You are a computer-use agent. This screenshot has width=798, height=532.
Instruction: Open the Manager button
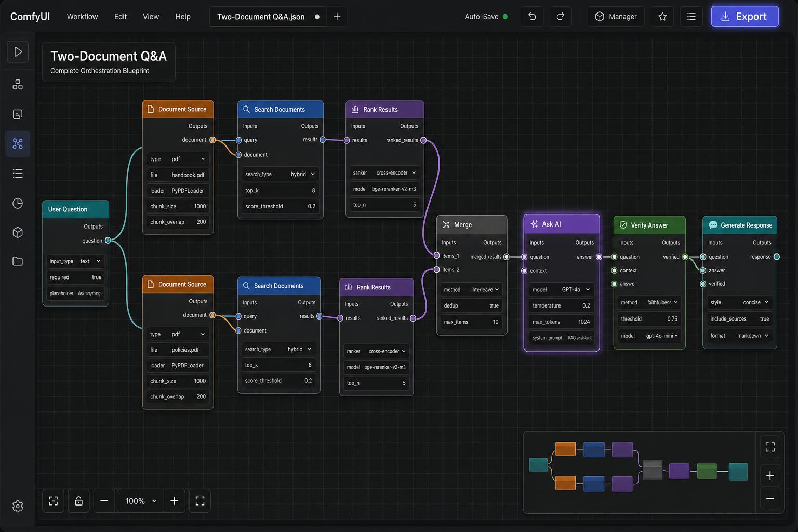(616, 17)
